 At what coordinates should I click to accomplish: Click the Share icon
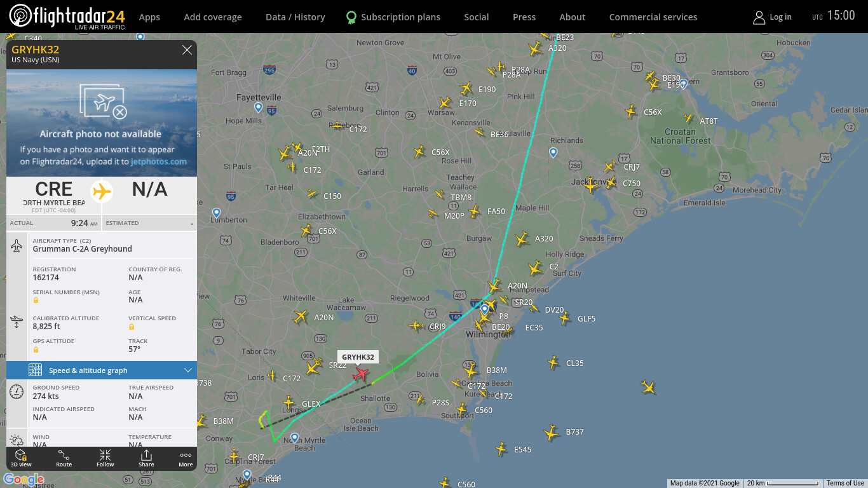146,458
